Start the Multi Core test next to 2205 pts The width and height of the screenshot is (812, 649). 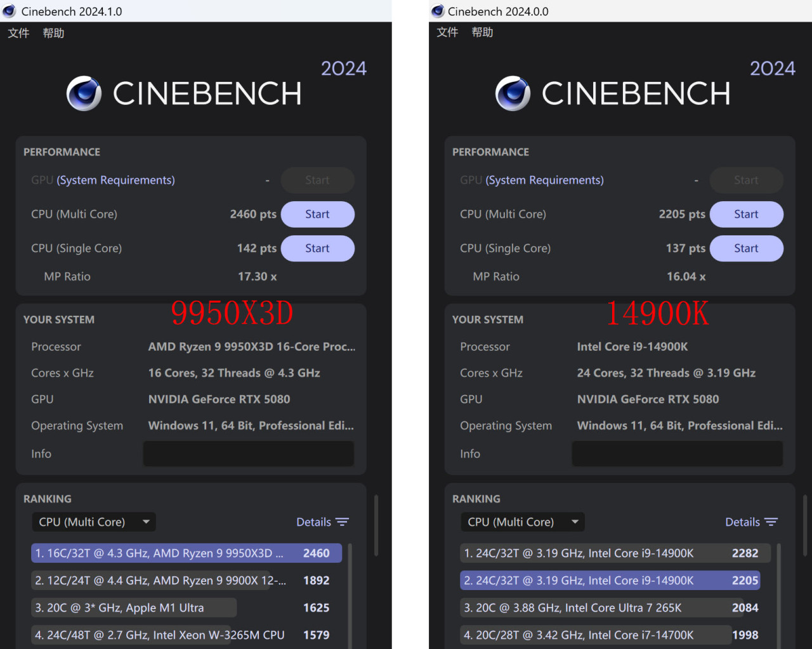tap(746, 214)
